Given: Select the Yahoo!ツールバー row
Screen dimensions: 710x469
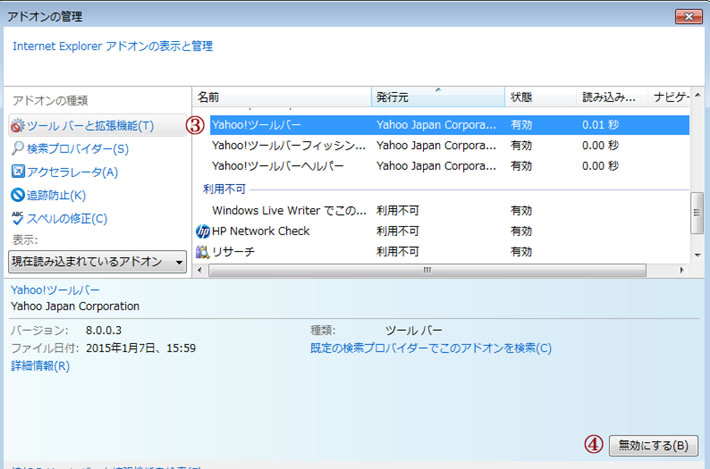Looking at the screenshot, I should pos(450,125).
